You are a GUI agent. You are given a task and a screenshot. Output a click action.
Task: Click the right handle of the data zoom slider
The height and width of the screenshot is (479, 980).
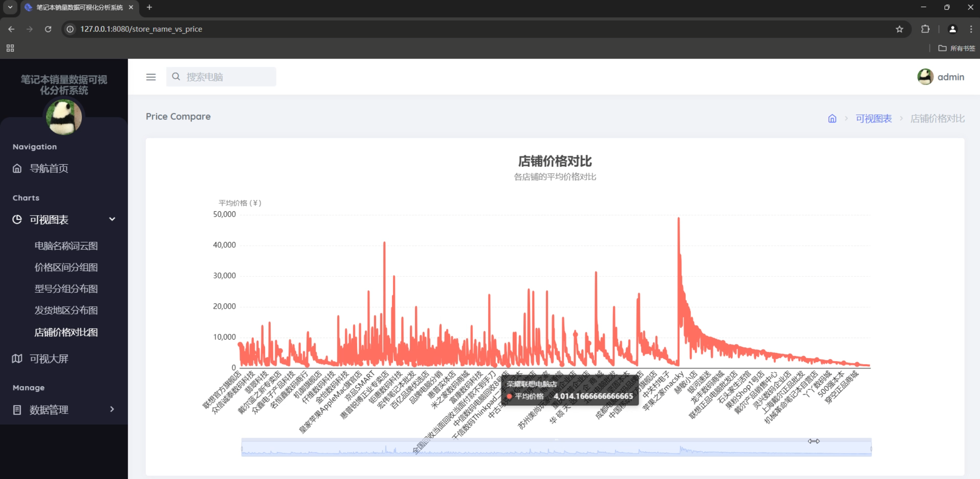pos(871,448)
